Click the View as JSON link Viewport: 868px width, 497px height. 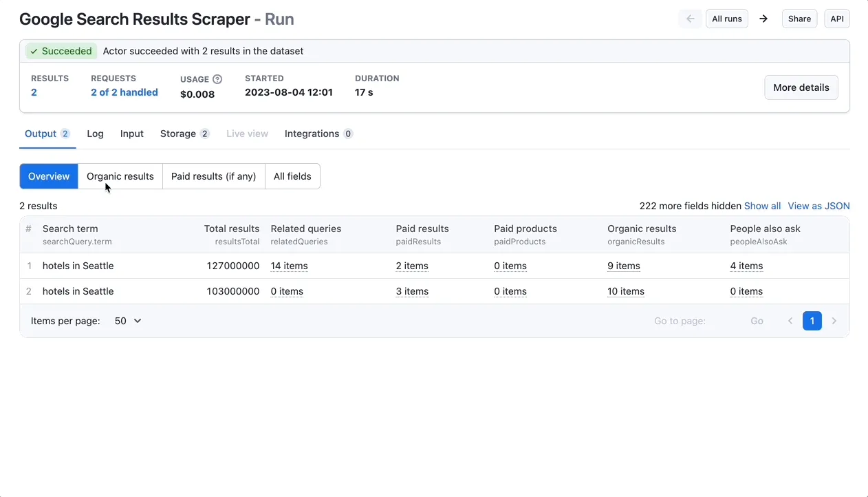pyautogui.click(x=818, y=206)
